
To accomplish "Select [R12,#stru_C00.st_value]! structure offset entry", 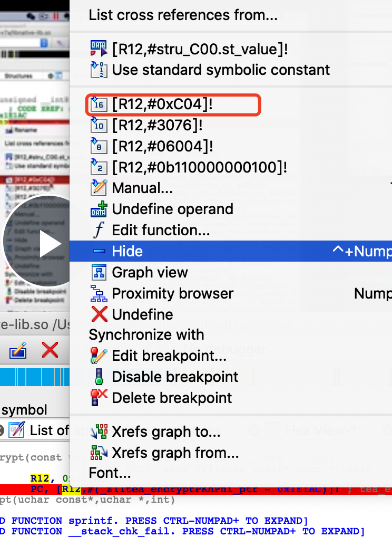I will pyautogui.click(x=200, y=49).
